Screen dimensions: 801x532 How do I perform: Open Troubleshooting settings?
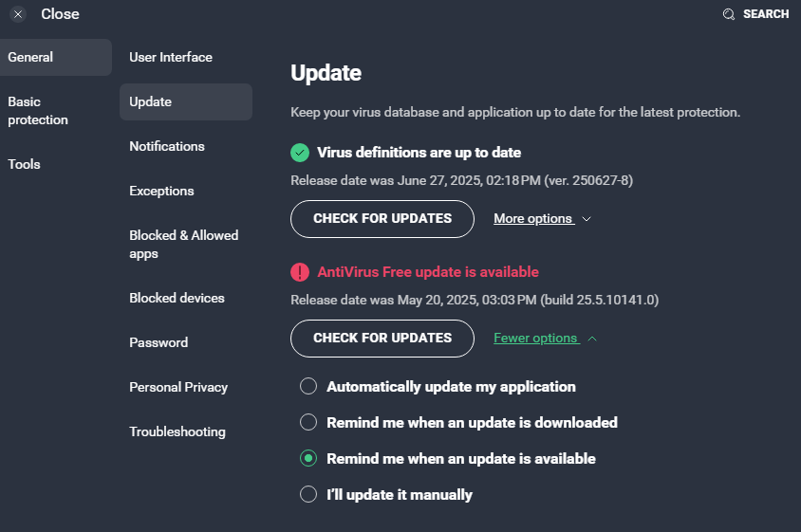click(177, 431)
